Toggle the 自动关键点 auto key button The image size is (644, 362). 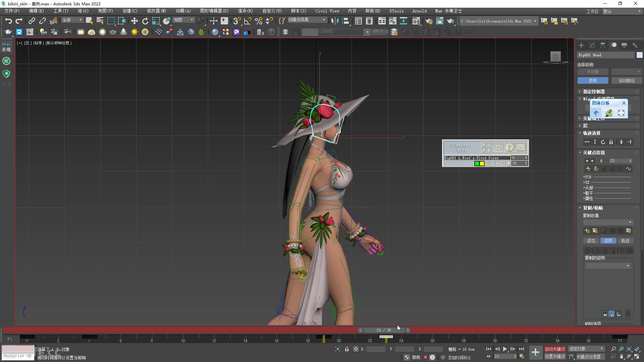coord(555,349)
